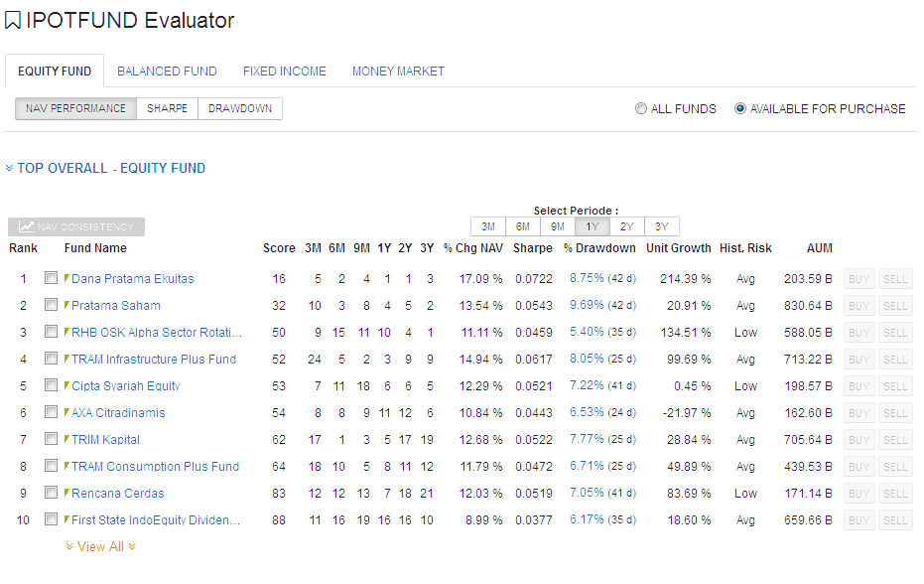Image resolution: width=924 pixels, height=584 pixels.
Task: Check the box for TRAM Infrastructure Plus Fund
Action: [51, 359]
